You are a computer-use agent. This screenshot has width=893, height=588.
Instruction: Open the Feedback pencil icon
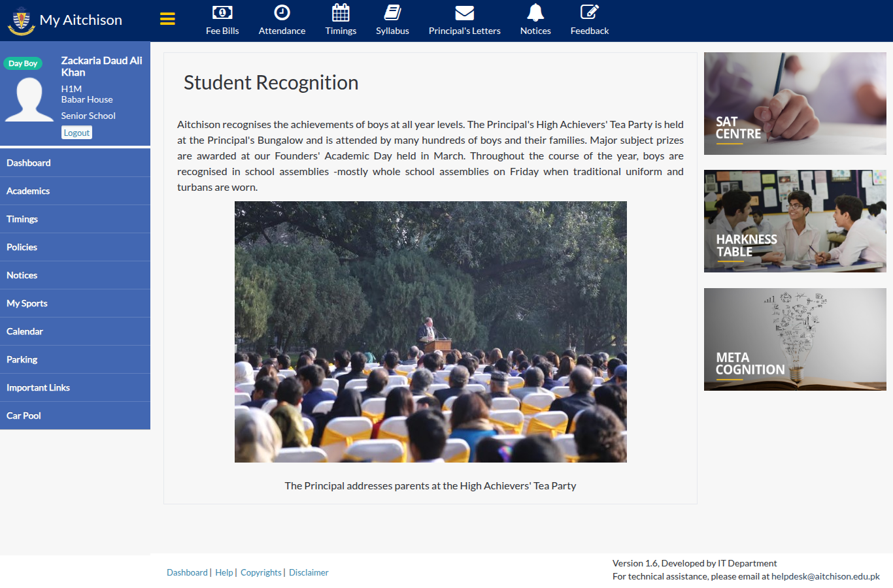pyautogui.click(x=590, y=12)
